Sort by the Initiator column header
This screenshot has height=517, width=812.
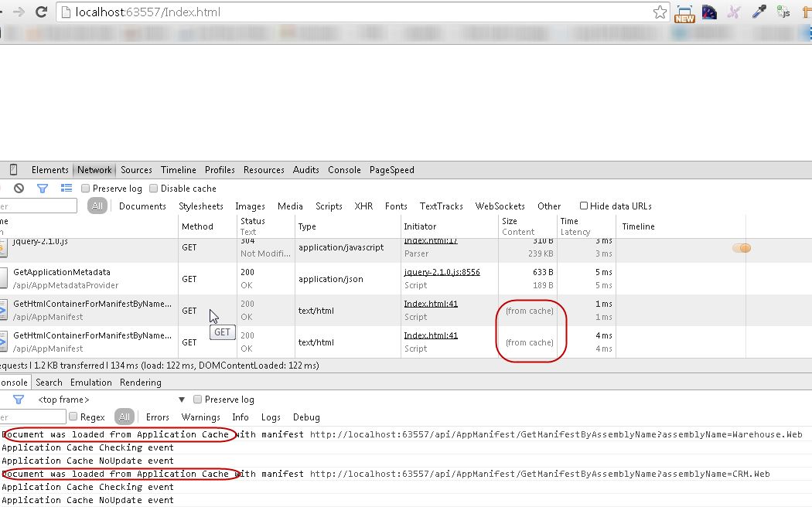pyautogui.click(x=449, y=226)
